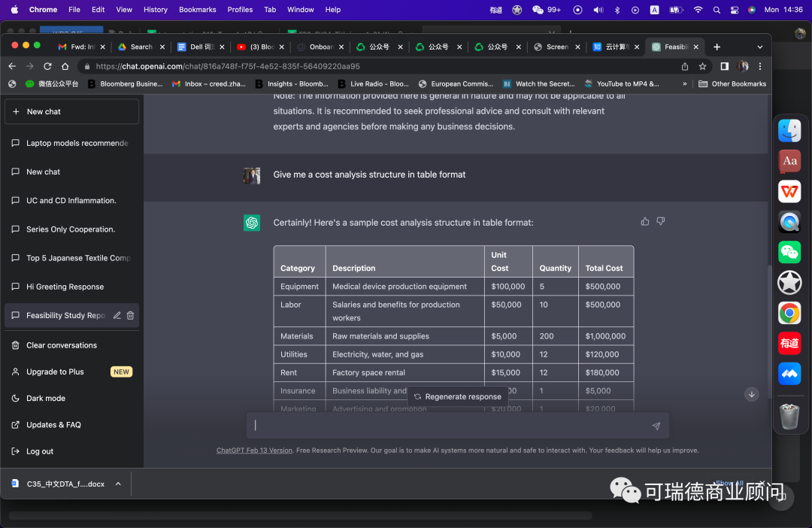Viewport: 812px width, 528px height.
Task: Open the Other Bookmarks folder
Action: 732,84
